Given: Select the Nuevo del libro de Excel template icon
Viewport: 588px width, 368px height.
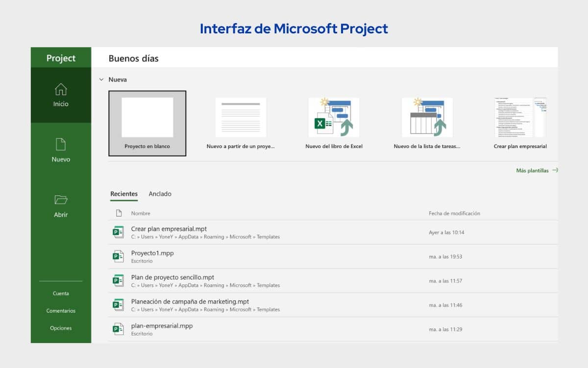Looking at the screenshot, I should pyautogui.click(x=334, y=117).
